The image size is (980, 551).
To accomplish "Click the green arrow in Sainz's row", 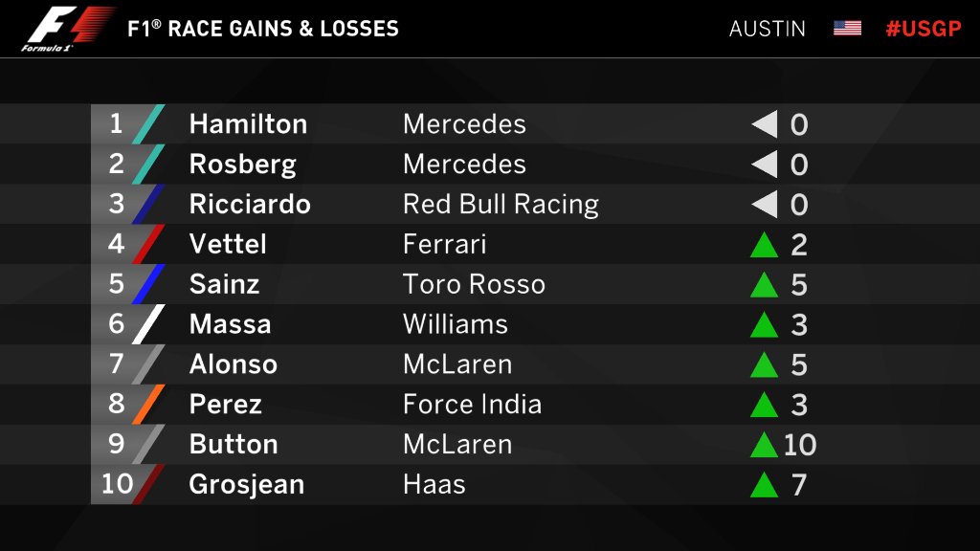I will click(x=764, y=286).
